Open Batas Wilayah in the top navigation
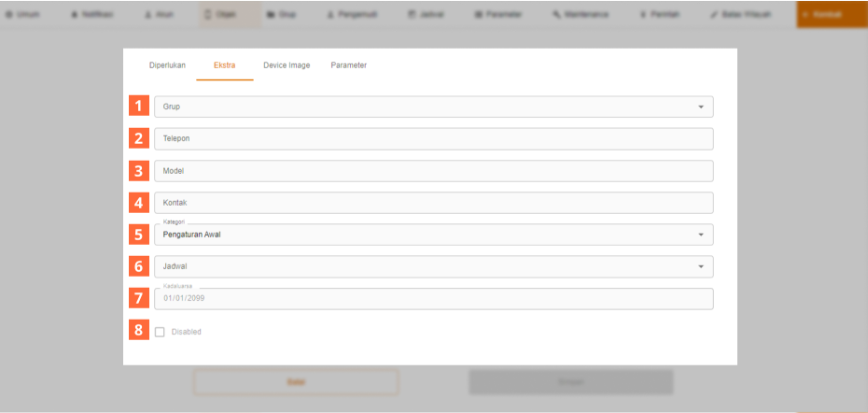Screen dimensions: 868x413 pyautogui.click(x=740, y=15)
